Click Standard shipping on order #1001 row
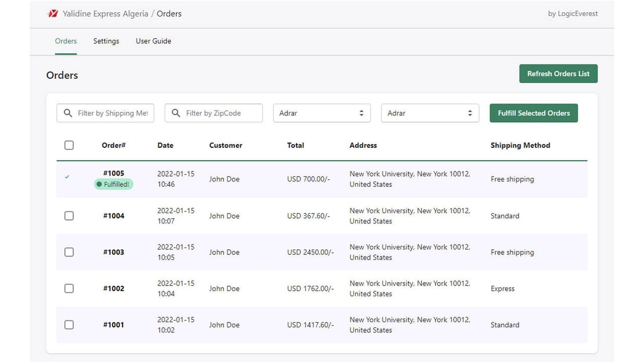 pyautogui.click(x=505, y=325)
